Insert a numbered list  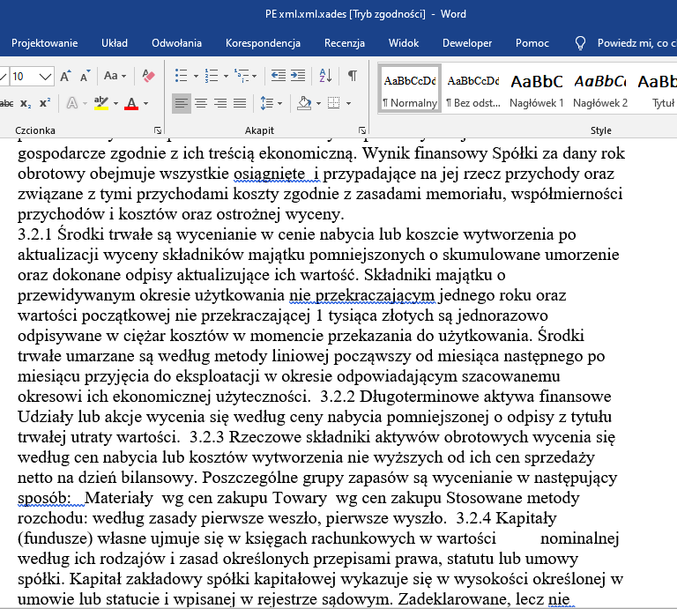pyautogui.click(x=212, y=77)
